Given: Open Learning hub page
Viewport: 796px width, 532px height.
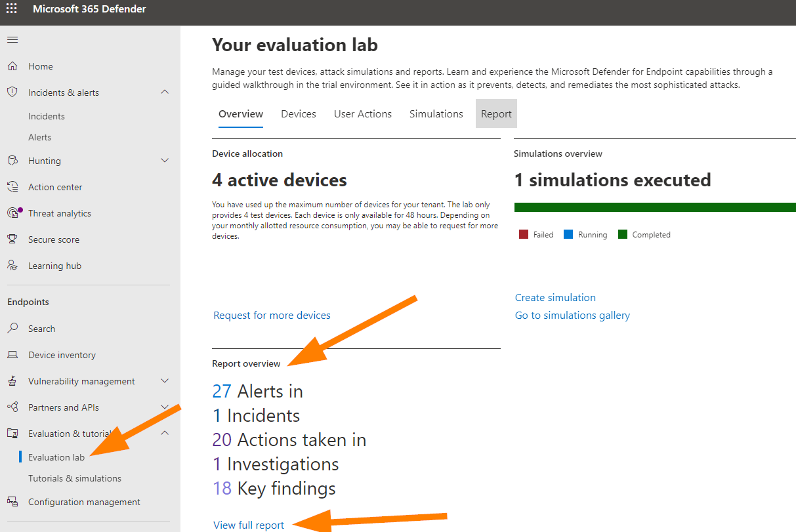Looking at the screenshot, I should coord(54,266).
